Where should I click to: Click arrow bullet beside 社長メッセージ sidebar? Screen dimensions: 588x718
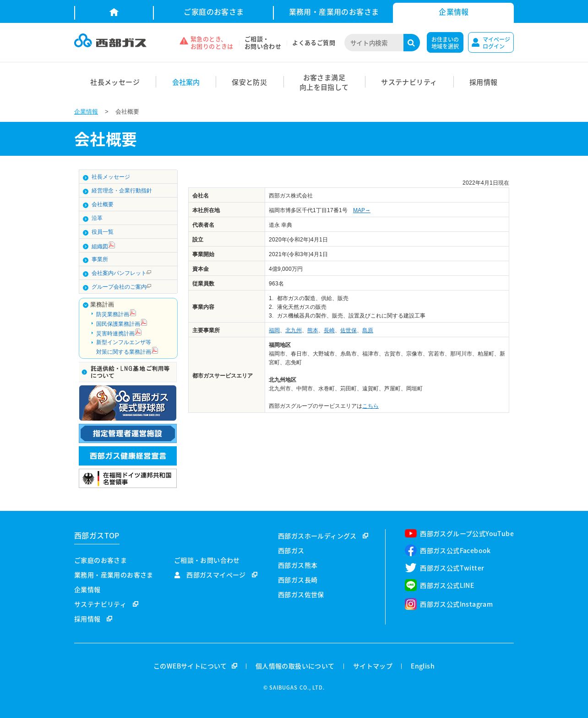pos(86,177)
